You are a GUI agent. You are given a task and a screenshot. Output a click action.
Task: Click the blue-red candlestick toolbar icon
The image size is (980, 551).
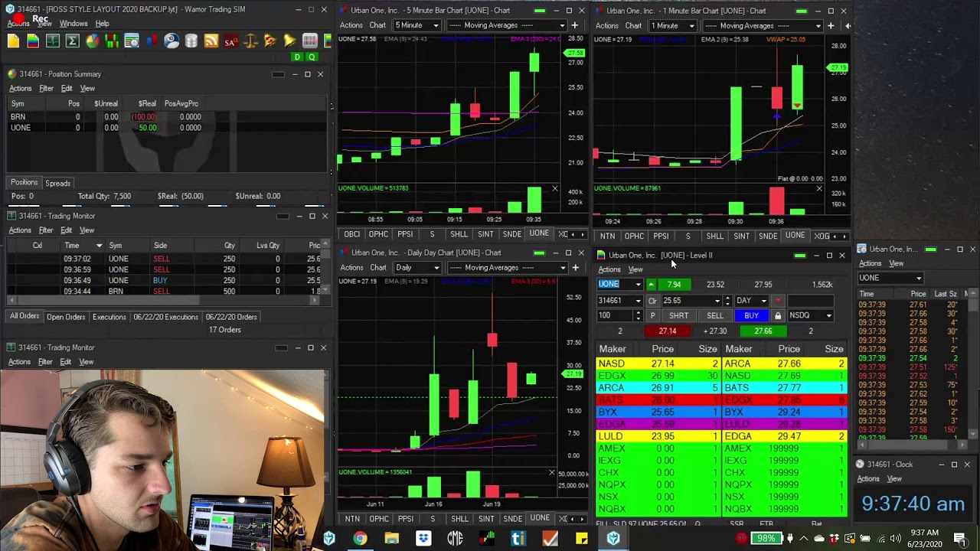pos(152,41)
